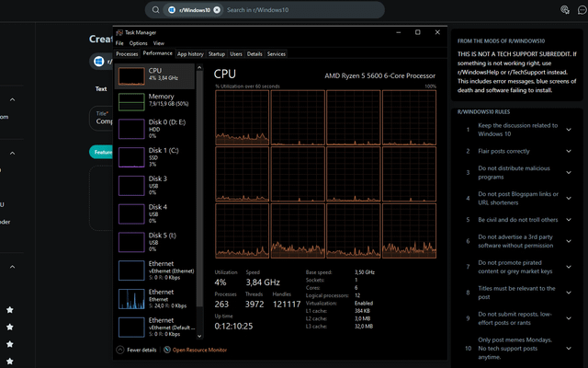Open Disk 4 USB performance view
The height and width of the screenshot is (368, 588).
154,214
